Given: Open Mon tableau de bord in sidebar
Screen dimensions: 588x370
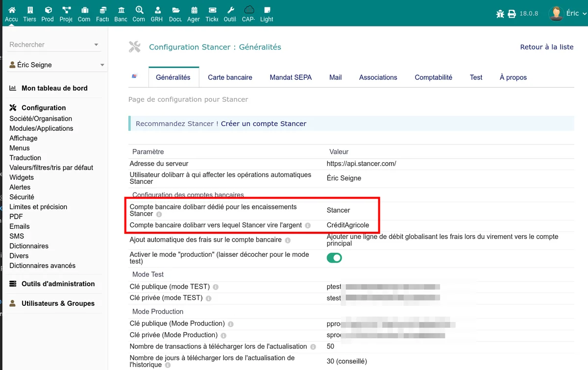Looking at the screenshot, I should 54,88.
